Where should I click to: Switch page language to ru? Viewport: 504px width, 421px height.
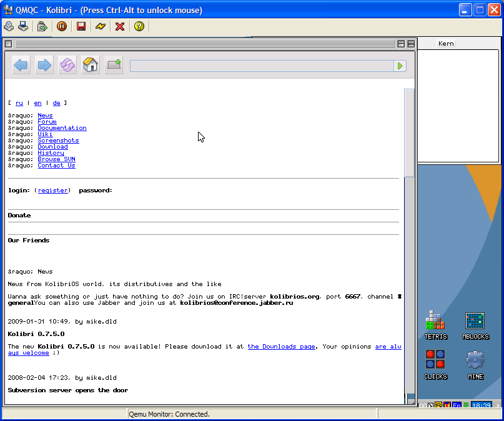coord(19,103)
